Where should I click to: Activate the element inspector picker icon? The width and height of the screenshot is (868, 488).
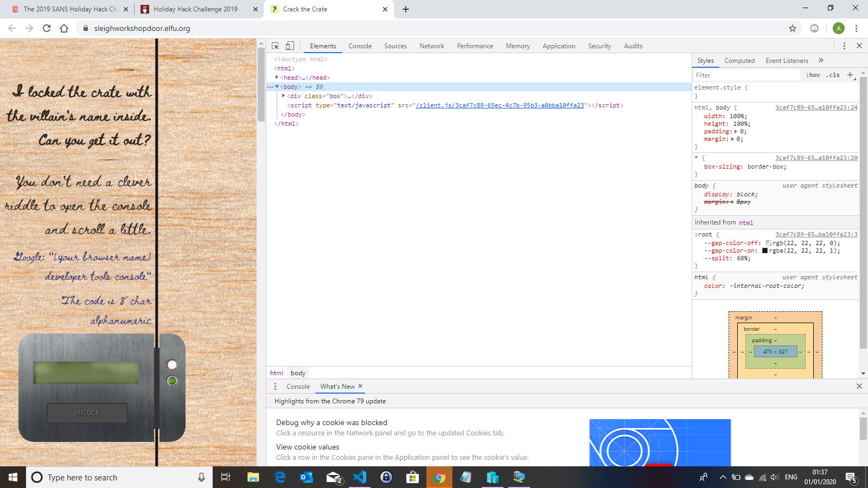(x=276, y=46)
